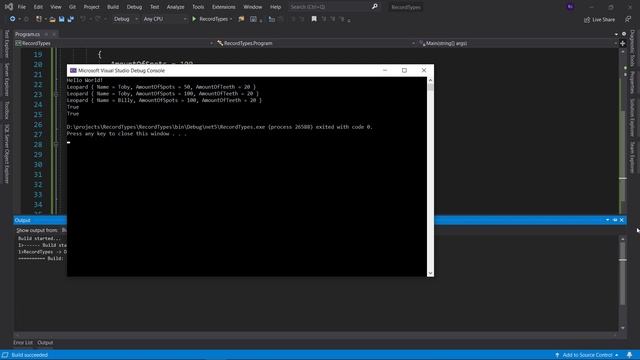This screenshot has height=360, width=640.
Task: Click the search magnifier icon
Action: tap(375, 7)
